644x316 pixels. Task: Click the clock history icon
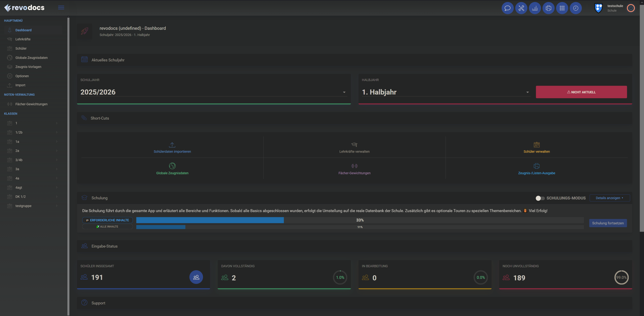point(575,8)
